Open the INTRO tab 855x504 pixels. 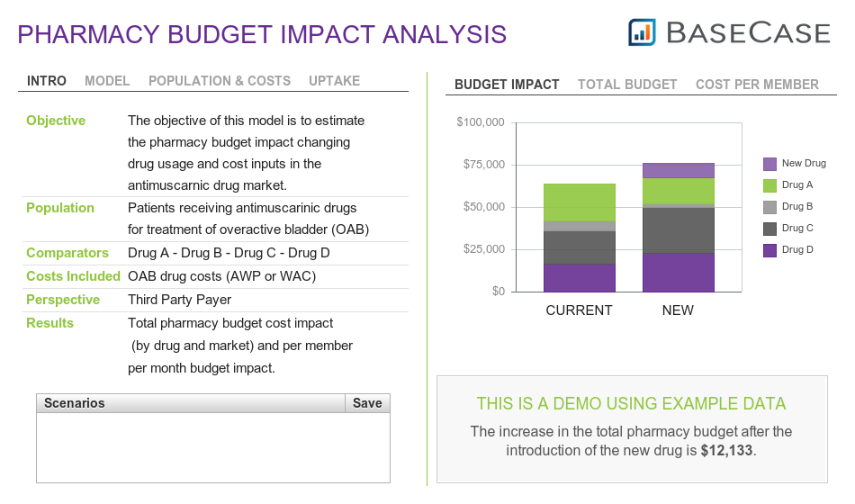pyautogui.click(x=47, y=81)
